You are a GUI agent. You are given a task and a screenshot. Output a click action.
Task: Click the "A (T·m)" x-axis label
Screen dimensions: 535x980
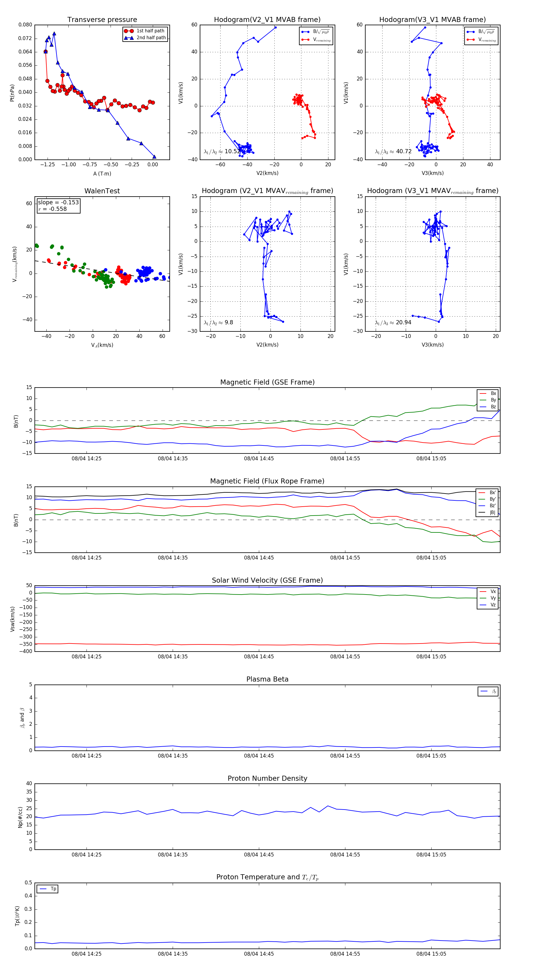point(102,174)
